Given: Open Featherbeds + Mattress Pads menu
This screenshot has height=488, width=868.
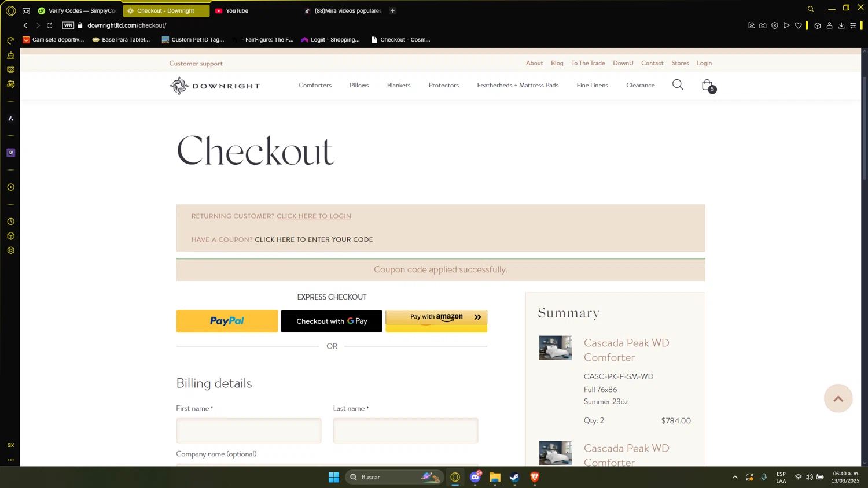Looking at the screenshot, I should (518, 85).
